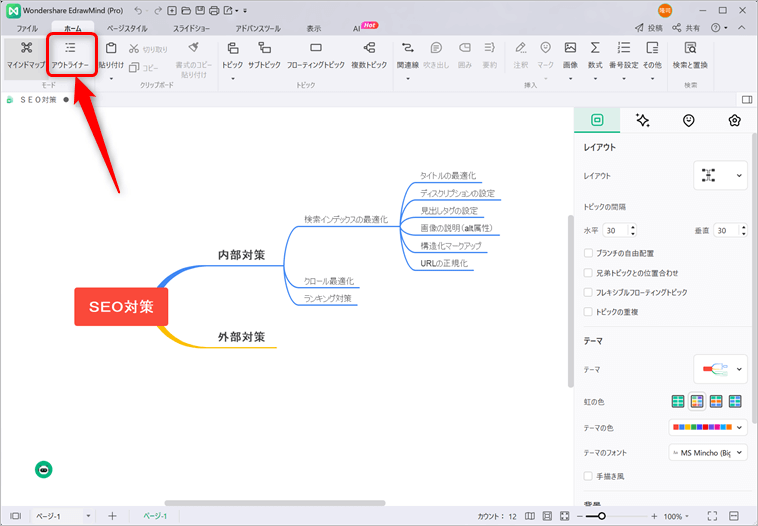Open the ページ-1 page selector dropdown
The image size is (758, 526).
pos(88,516)
